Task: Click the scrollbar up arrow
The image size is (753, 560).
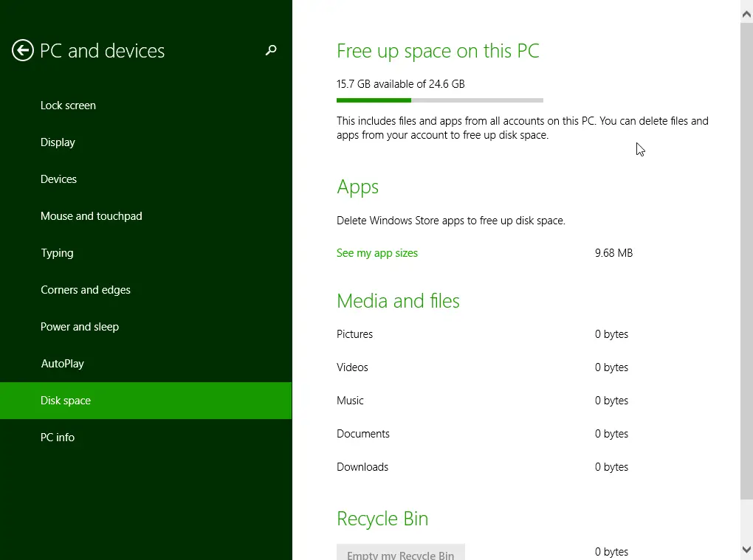Action: point(746,15)
